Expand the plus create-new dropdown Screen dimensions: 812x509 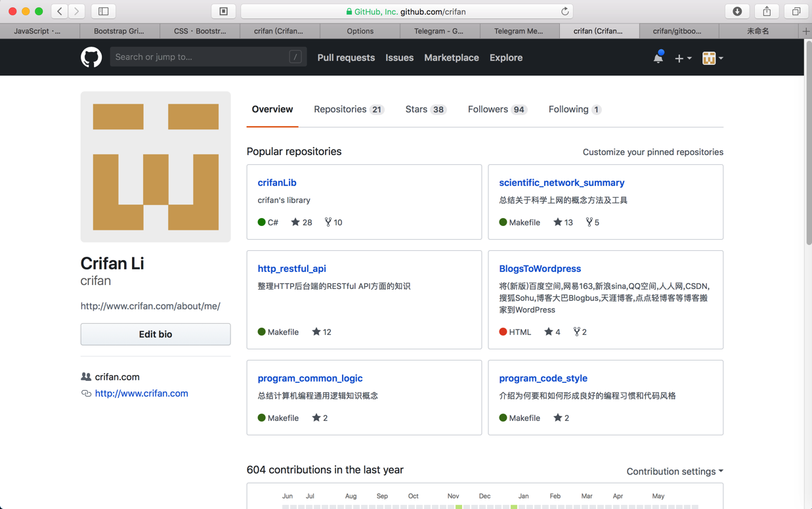(x=683, y=58)
